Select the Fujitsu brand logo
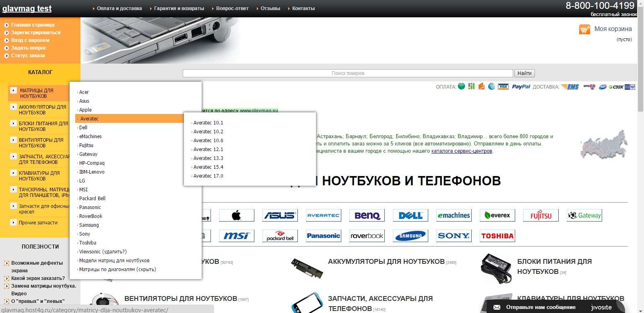 tap(541, 216)
